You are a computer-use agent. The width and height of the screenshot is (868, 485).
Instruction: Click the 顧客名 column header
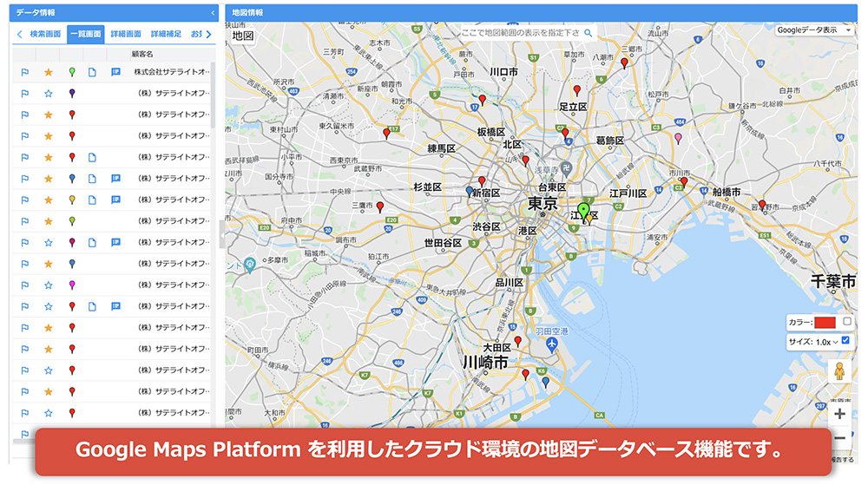(x=142, y=54)
